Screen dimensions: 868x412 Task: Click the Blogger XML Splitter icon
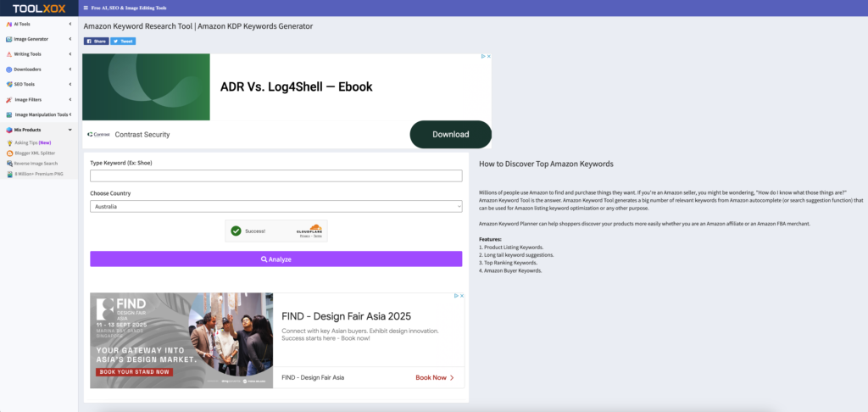9,153
